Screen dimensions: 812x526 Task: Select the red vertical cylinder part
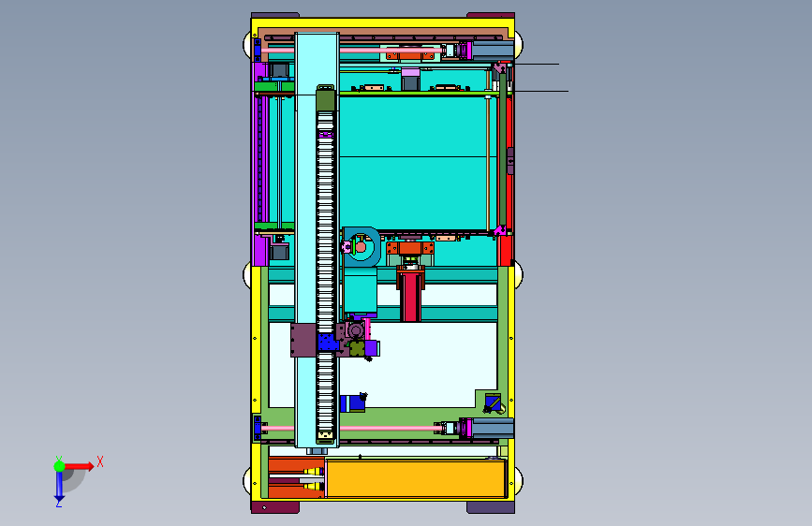click(x=410, y=297)
